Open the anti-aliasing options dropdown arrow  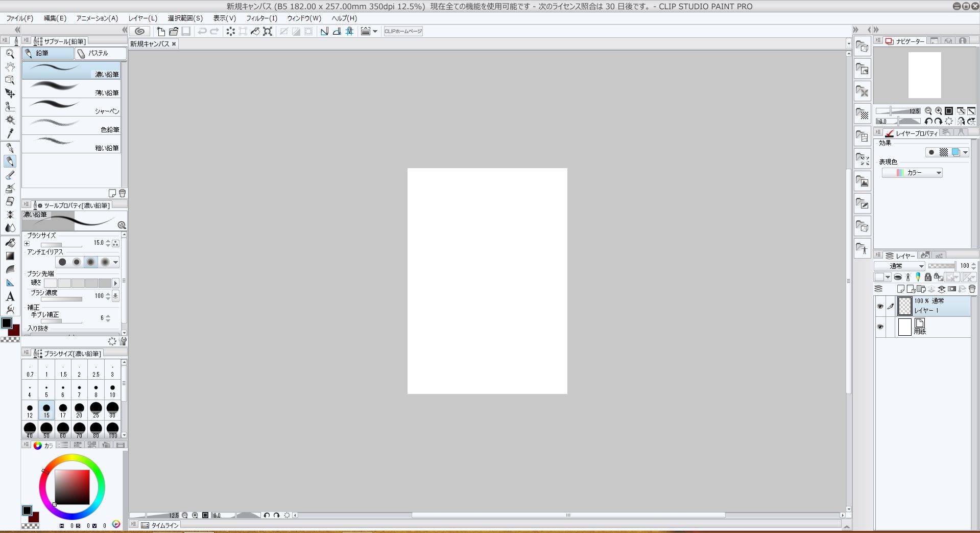116,262
